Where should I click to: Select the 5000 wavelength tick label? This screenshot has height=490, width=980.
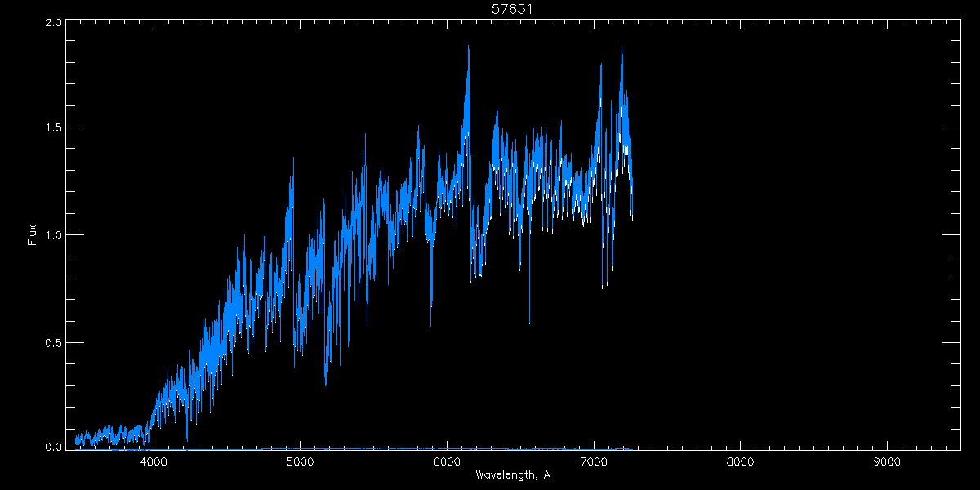coord(301,461)
